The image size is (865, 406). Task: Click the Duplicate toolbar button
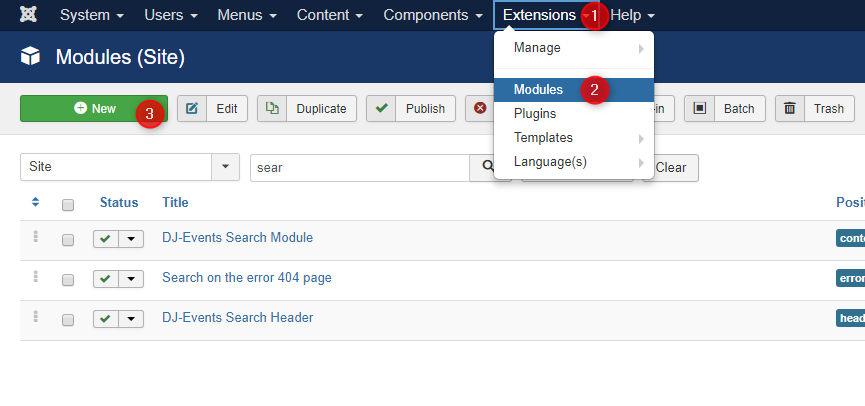coord(307,109)
